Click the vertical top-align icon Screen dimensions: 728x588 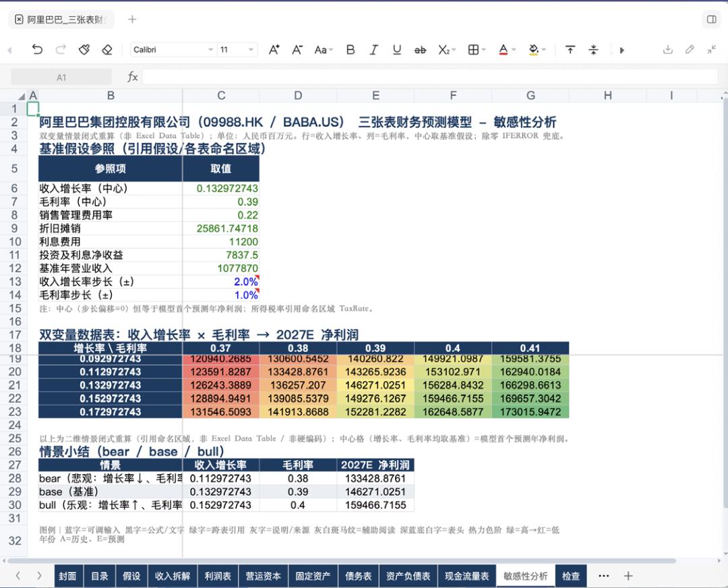(x=570, y=50)
